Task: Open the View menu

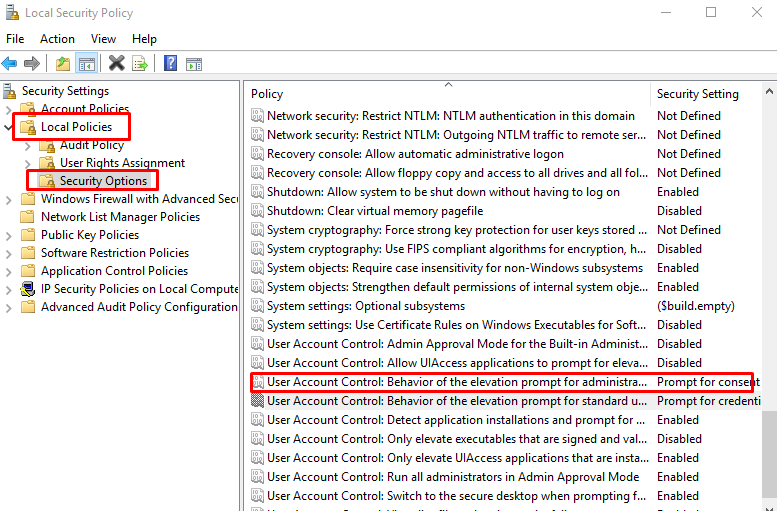Action: pyautogui.click(x=103, y=39)
